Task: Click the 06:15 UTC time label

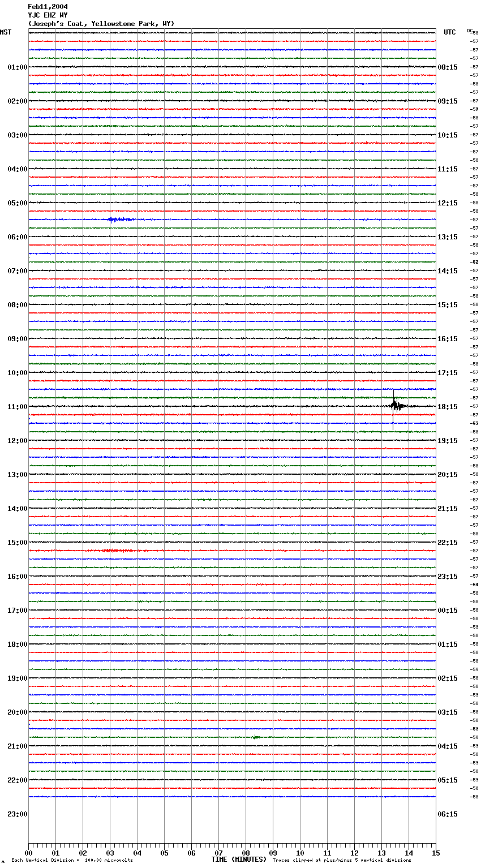Action: coord(448,814)
